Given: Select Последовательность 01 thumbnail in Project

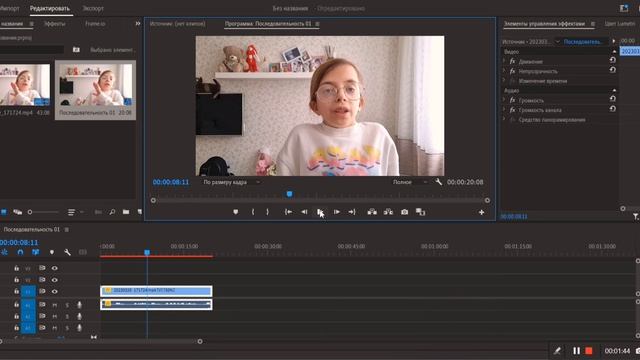Looking at the screenshot, I should 96,85.
